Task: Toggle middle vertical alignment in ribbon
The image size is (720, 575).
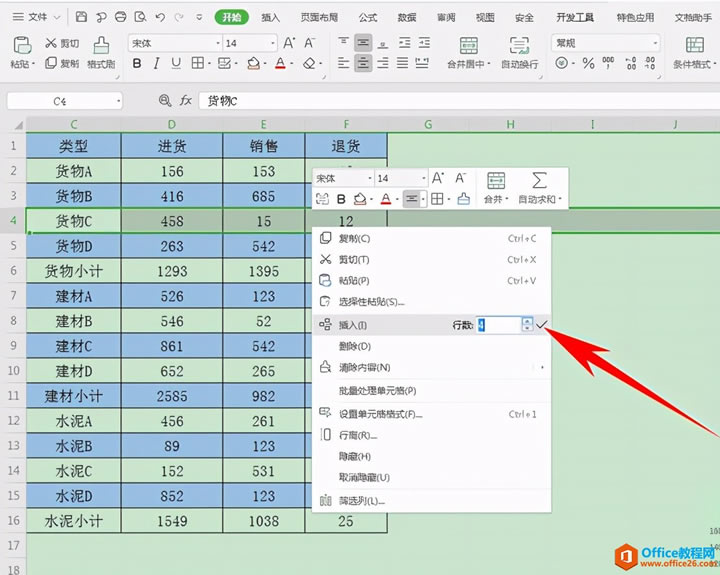Action: click(363, 43)
